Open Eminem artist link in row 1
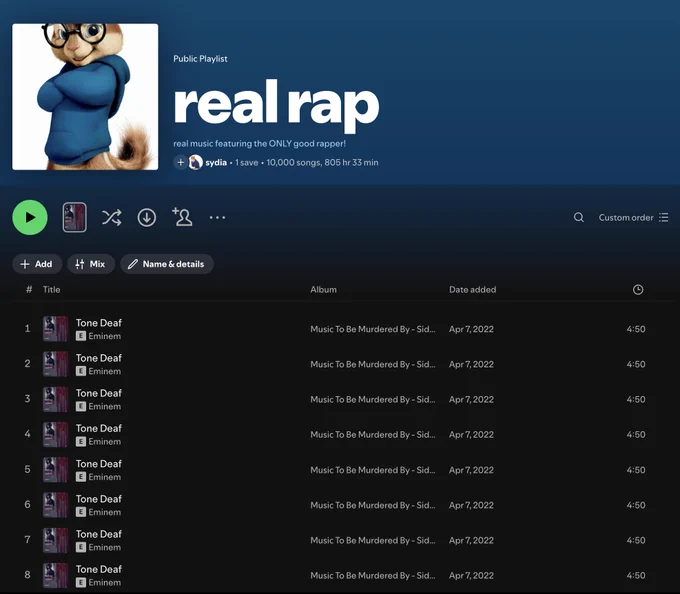Viewport: 680px width, 594px height. 105,336
